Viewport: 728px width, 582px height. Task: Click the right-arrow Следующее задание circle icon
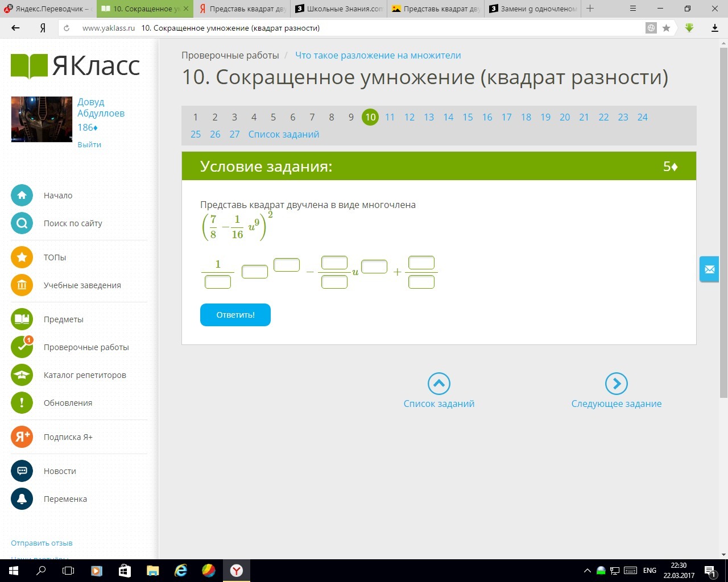pos(617,384)
